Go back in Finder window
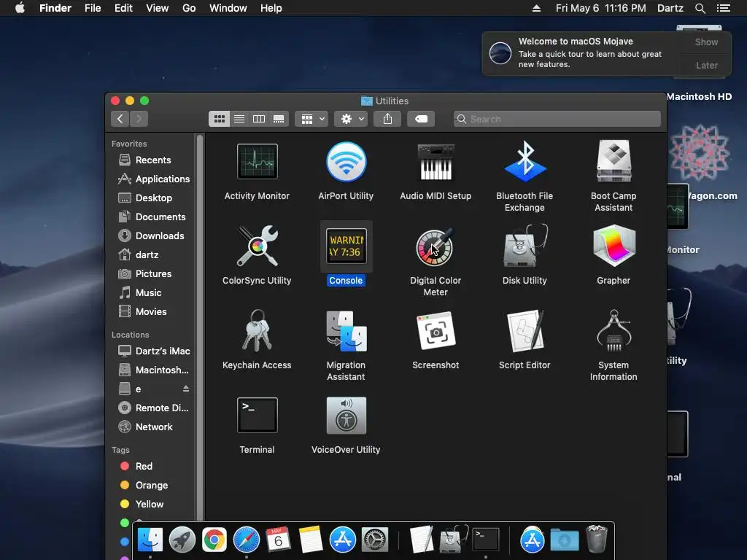 120,119
